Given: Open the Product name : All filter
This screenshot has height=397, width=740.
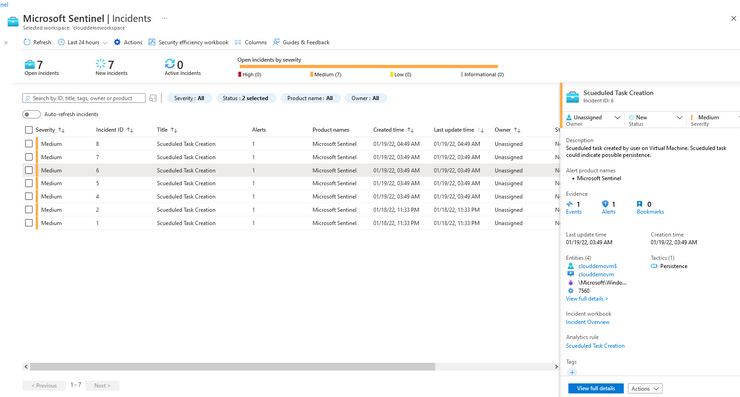Looking at the screenshot, I should coord(310,98).
